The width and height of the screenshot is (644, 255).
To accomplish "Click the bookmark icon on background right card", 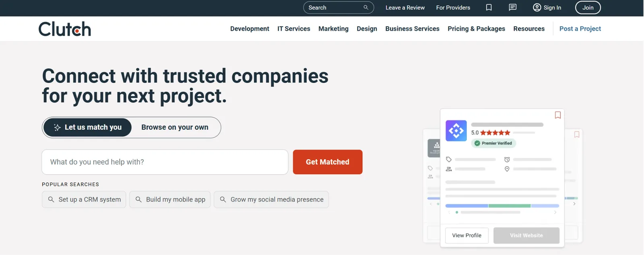I will point(577,135).
